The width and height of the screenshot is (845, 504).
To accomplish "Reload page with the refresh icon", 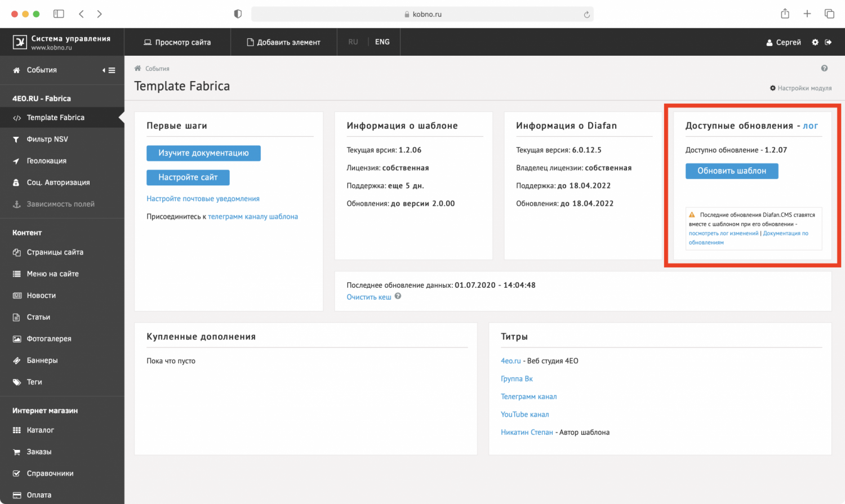I will [586, 15].
